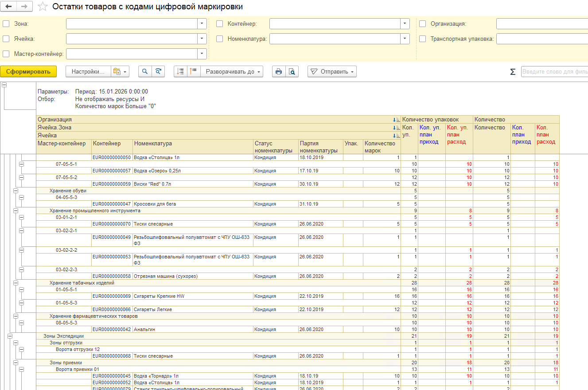Click the Сформировать button
This screenshot has height=390, width=588.
pos(28,71)
